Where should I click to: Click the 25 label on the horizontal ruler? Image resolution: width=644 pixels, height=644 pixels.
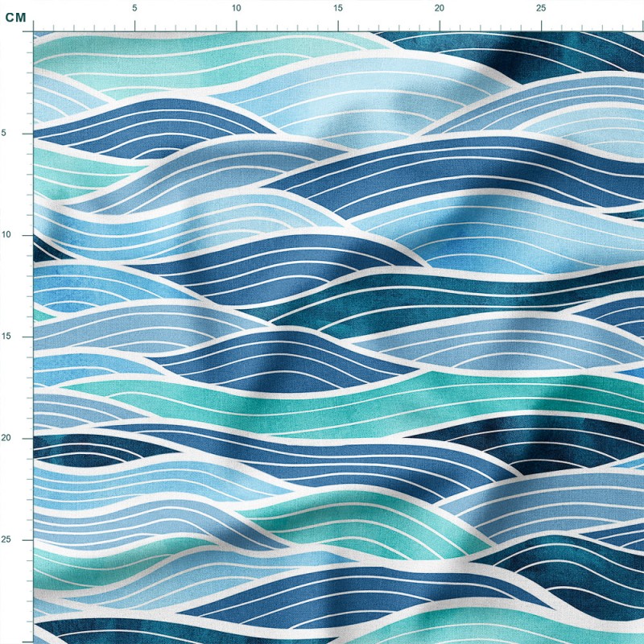point(541,8)
